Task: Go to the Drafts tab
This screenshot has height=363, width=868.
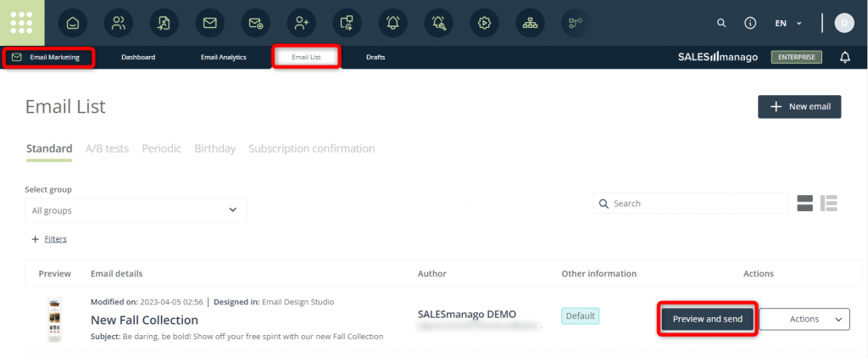Action: pos(376,57)
